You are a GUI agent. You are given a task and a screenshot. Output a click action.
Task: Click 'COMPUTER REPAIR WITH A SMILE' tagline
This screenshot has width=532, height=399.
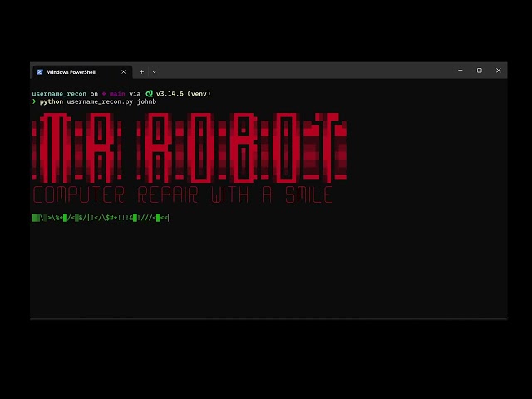tap(183, 195)
